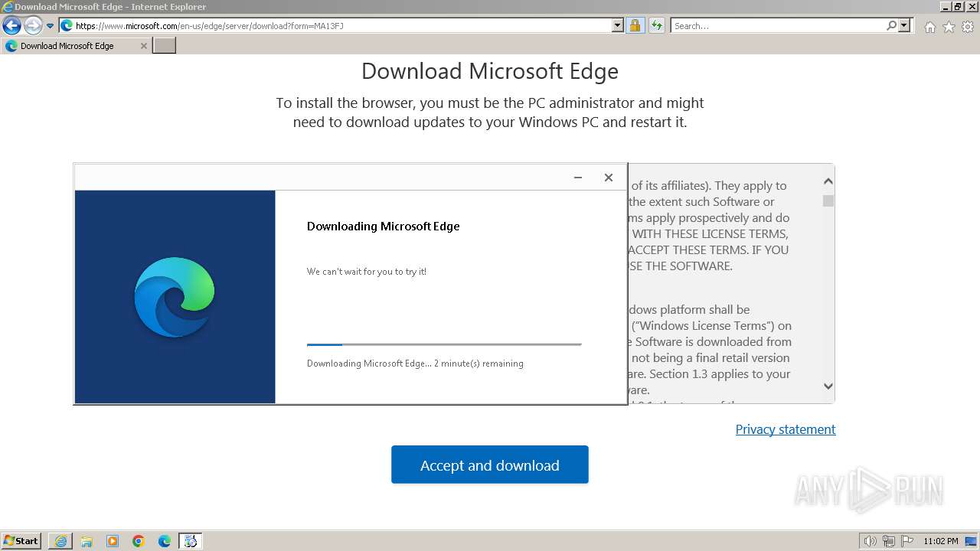Viewport: 980px width, 551px height.
Task: Minimize the Internet Explorer window
Action: [x=946, y=6]
